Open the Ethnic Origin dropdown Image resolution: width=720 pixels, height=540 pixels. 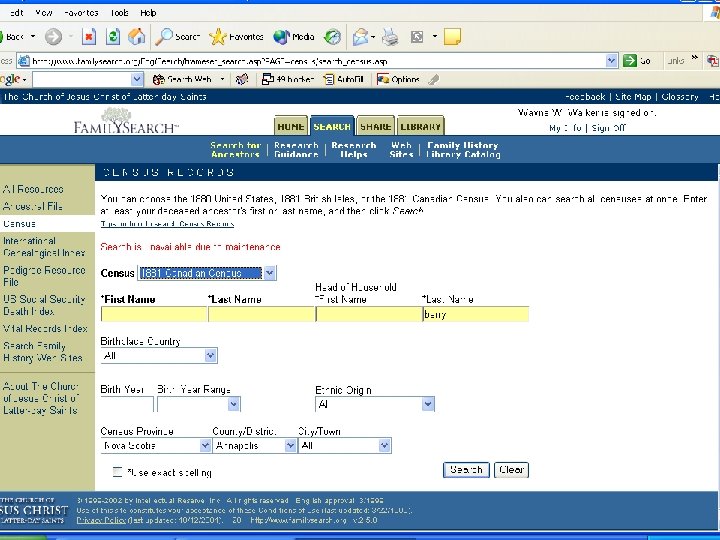428,404
